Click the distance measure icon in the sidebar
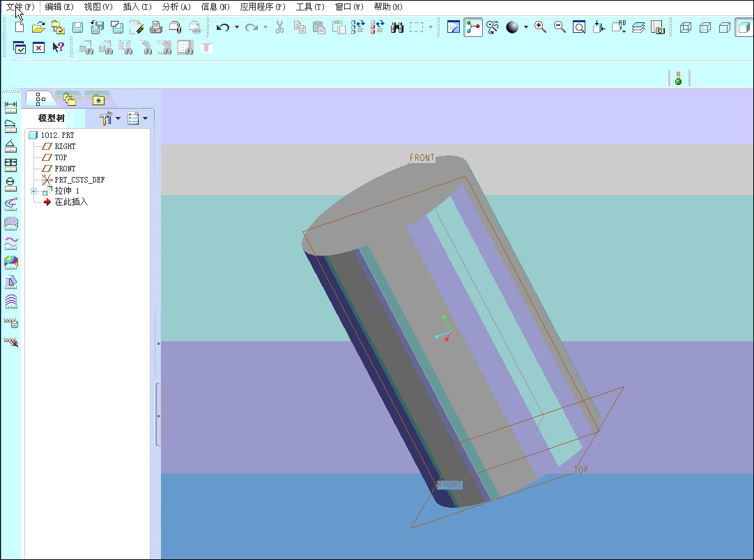754x560 pixels. 10,108
